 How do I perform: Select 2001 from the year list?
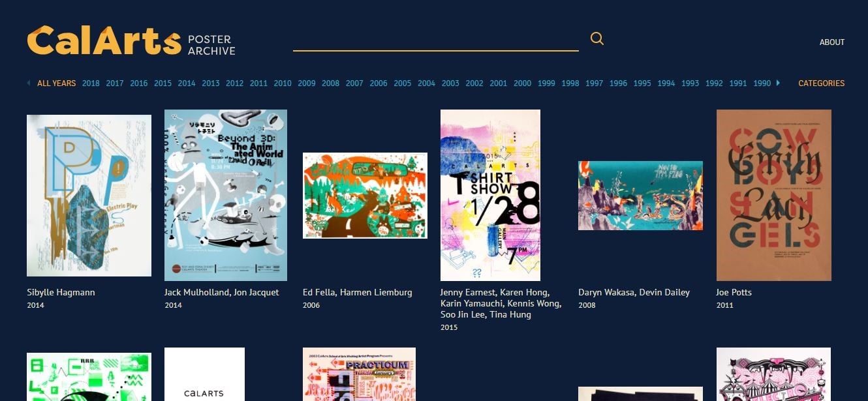tap(499, 83)
